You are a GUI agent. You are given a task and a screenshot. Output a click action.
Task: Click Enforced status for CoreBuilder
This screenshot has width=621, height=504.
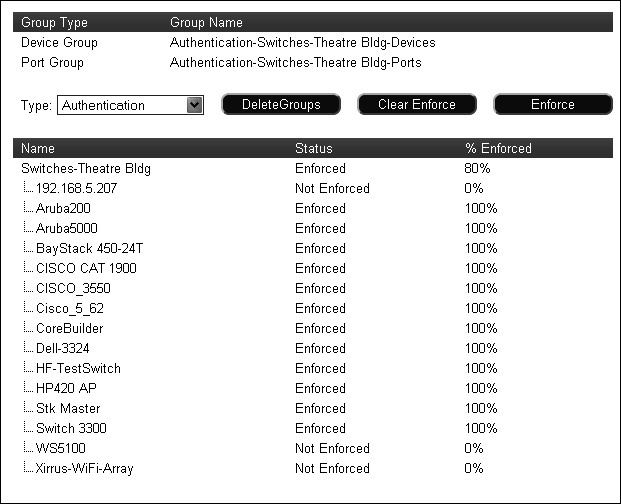point(320,328)
